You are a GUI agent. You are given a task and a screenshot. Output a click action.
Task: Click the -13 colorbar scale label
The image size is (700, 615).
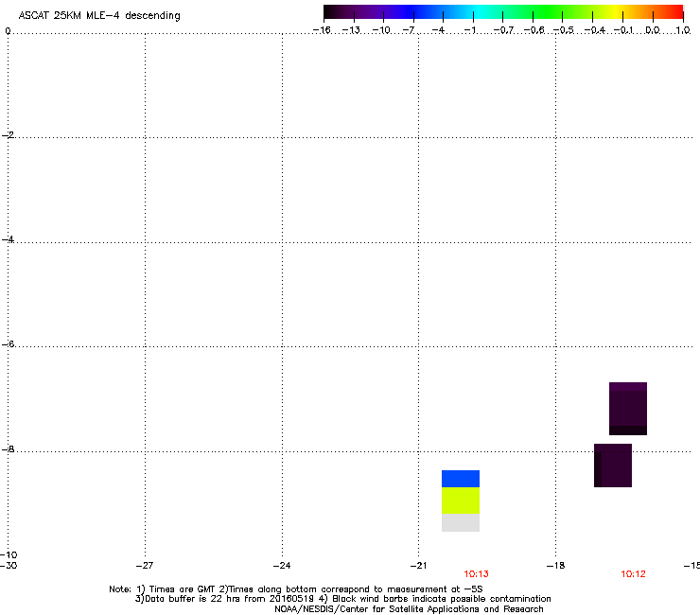click(x=351, y=30)
